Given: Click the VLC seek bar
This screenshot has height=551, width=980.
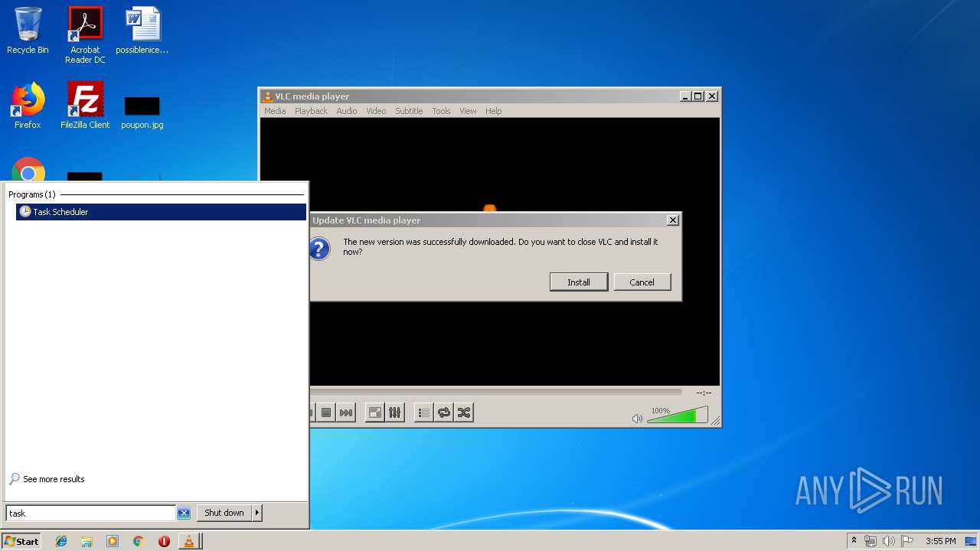Looking at the screenshot, I should [495, 392].
